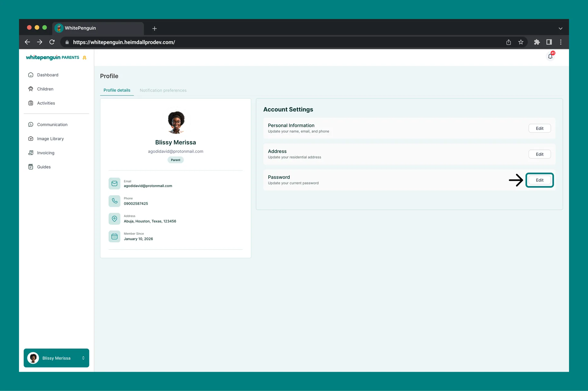The image size is (588, 391).
Task: Click the site lock icon in address bar
Action: [67, 42]
